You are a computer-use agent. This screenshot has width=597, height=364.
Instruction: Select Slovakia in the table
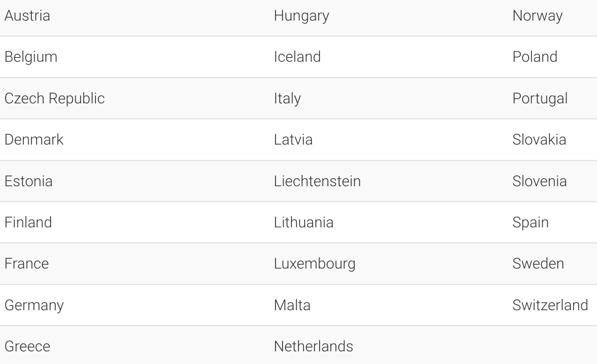pos(539,140)
